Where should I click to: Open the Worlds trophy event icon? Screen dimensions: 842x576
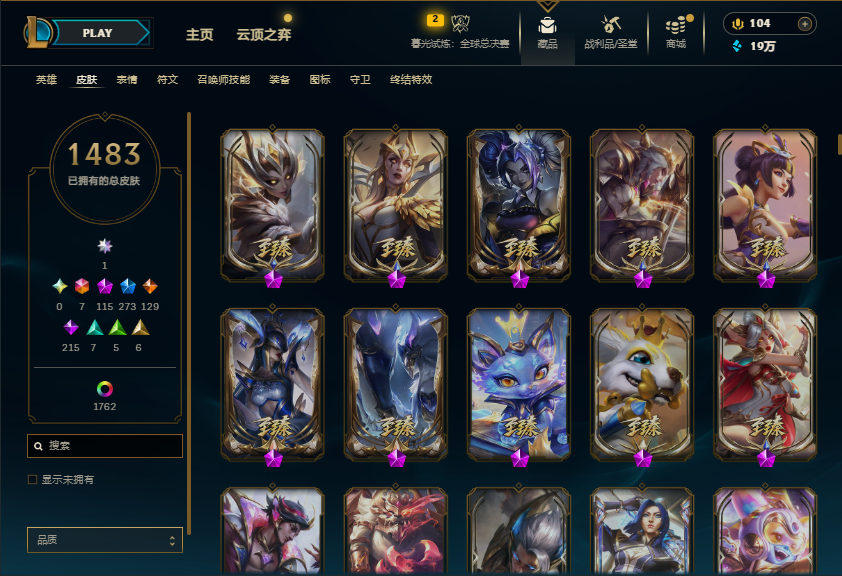[460, 23]
